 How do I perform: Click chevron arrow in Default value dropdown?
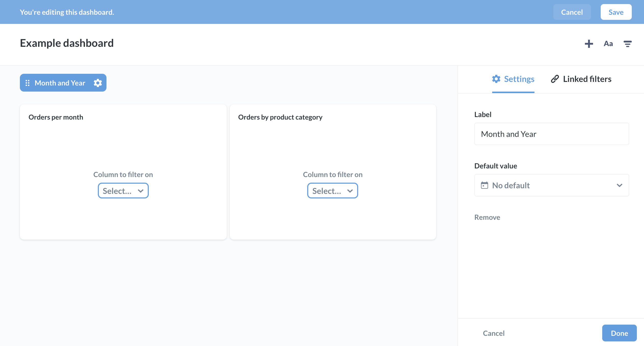[x=619, y=185]
